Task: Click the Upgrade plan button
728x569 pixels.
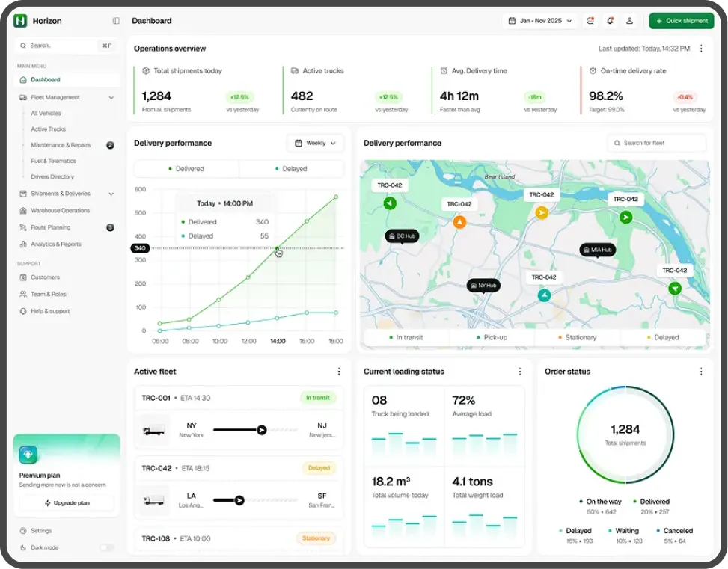Action: 67,502
